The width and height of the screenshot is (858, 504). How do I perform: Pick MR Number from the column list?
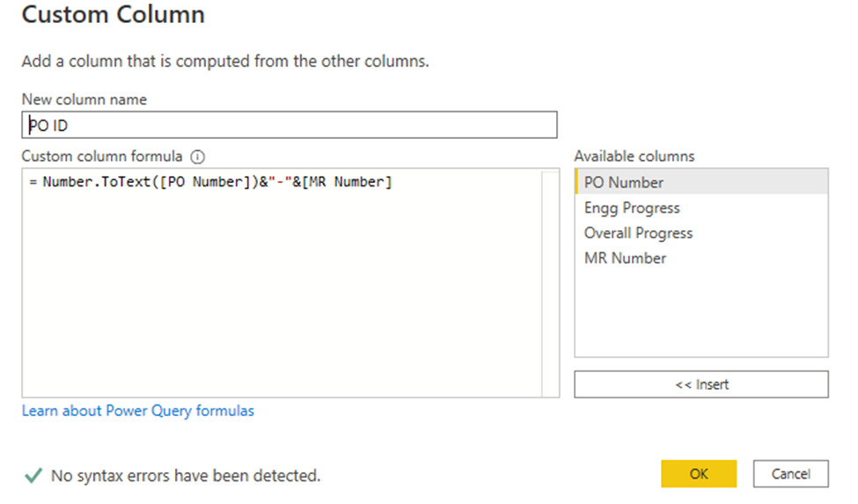(701, 258)
